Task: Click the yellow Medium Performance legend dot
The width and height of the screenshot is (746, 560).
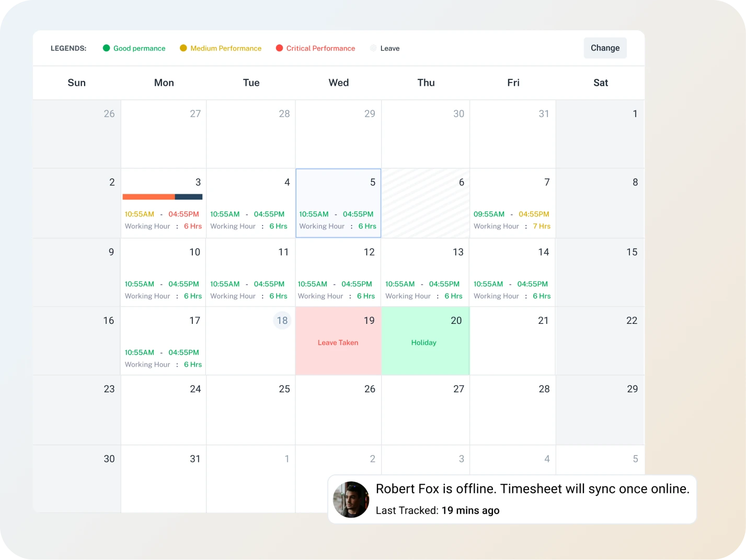Action: pos(183,48)
